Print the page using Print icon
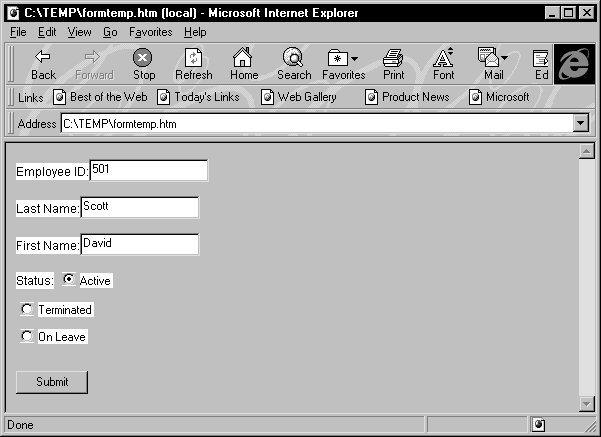 click(x=393, y=58)
